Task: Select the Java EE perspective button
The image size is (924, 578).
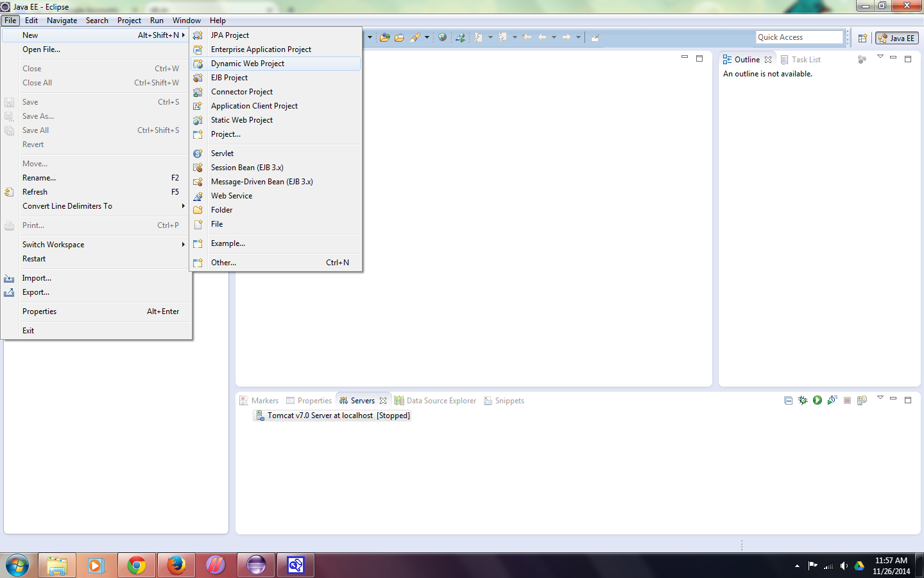Action: click(897, 38)
